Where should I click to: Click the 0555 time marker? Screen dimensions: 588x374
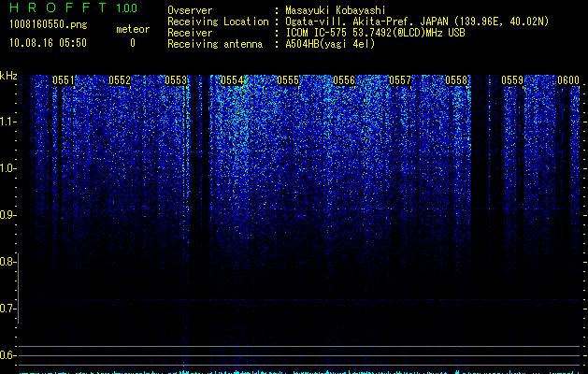288,80
